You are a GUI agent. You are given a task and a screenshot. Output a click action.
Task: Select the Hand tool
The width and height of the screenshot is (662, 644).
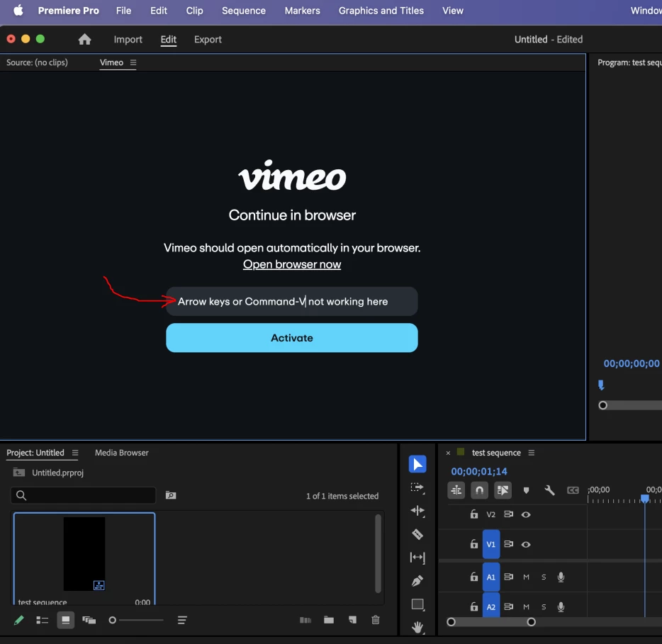pos(417,627)
